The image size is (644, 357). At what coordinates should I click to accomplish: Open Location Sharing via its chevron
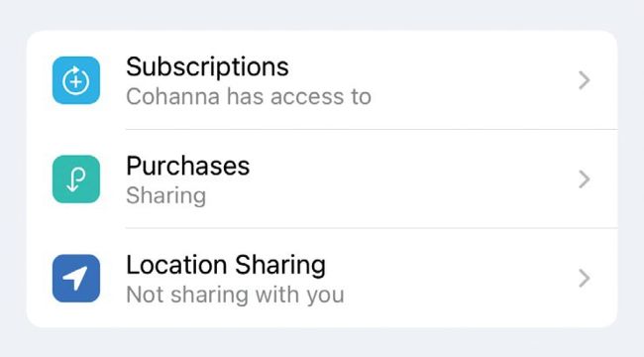tap(584, 279)
